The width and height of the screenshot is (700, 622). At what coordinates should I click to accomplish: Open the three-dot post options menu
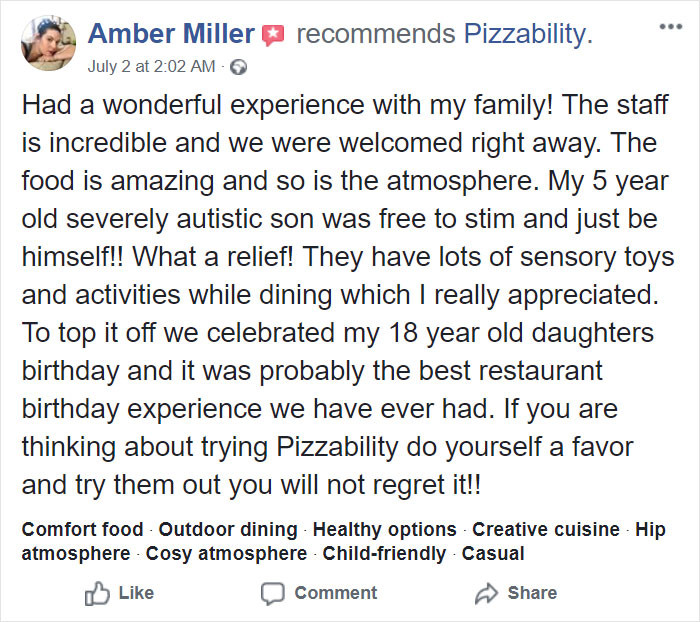click(671, 27)
